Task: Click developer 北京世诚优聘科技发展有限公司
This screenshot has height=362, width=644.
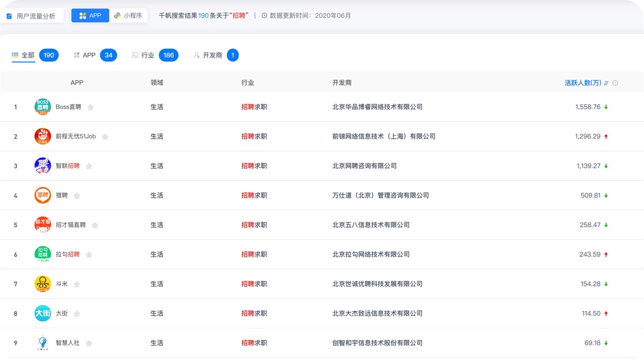Action: click(x=377, y=284)
